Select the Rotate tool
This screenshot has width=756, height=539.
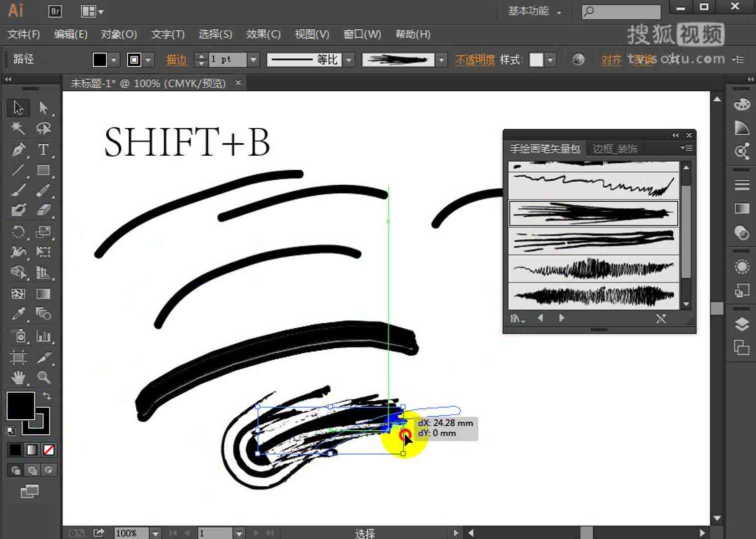[x=18, y=232]
